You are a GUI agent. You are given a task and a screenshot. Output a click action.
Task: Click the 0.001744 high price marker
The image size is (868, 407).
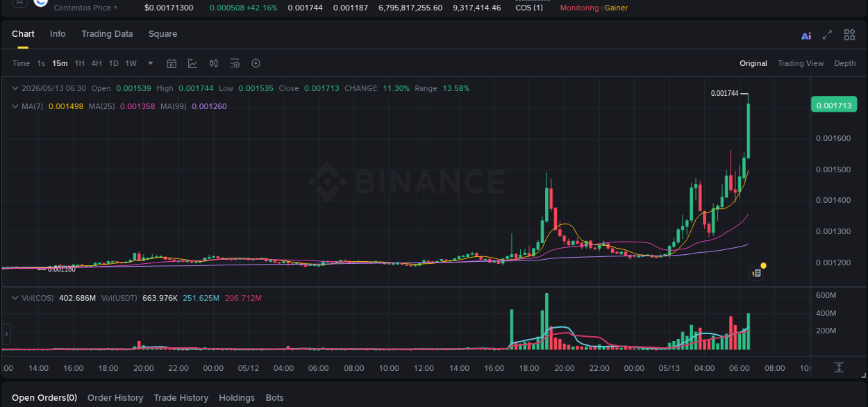coord(725,93)
